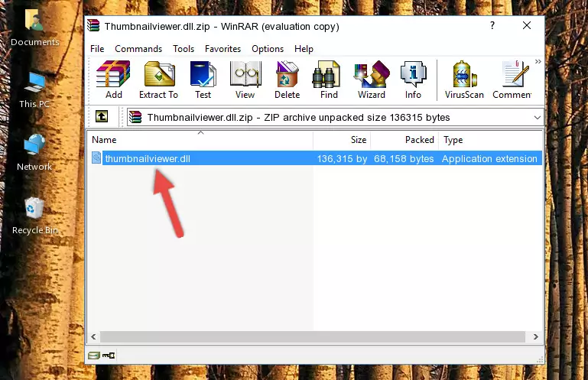Screen dimensions: 588x380
Task: Click the archive path field
Action: point(335,118)
